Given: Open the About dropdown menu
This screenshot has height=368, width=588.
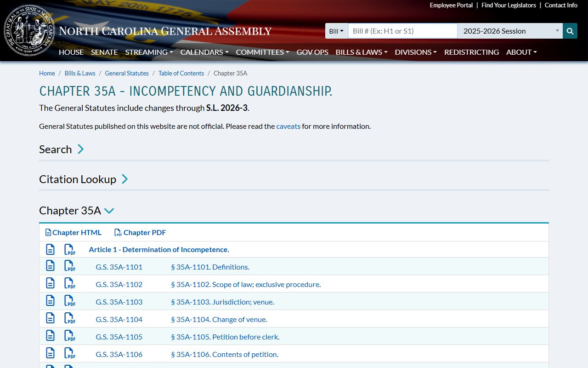Looking at the screenshot, I should pos(521,52).
